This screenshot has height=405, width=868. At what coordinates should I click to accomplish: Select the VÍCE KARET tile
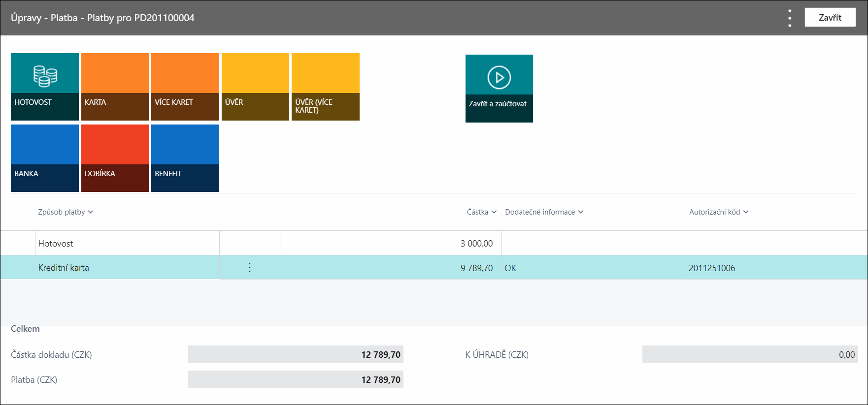pos(185,87)
